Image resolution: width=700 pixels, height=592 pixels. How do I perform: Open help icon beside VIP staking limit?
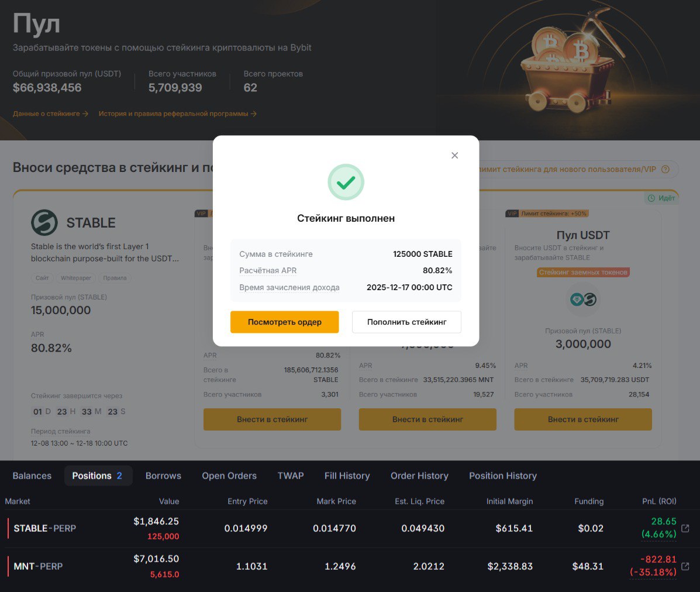[665, 170]
